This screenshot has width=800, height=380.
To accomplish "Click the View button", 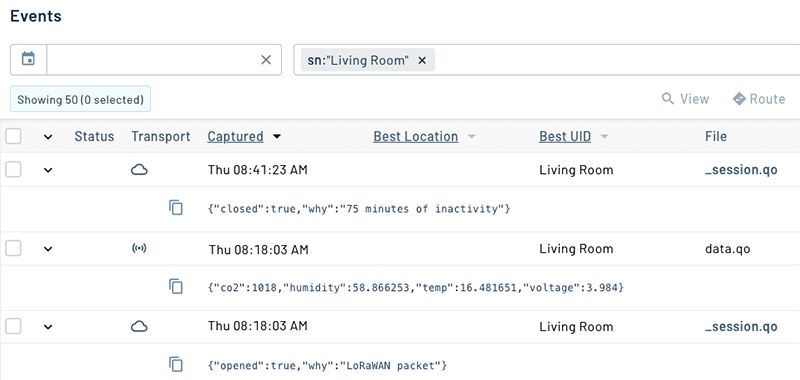I will click(685, 98).
